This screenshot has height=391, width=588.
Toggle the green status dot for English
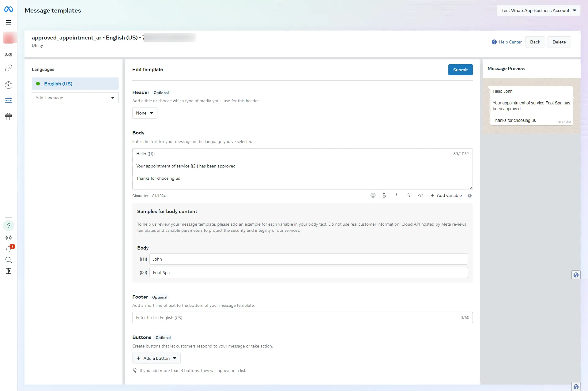click(38, 84)
